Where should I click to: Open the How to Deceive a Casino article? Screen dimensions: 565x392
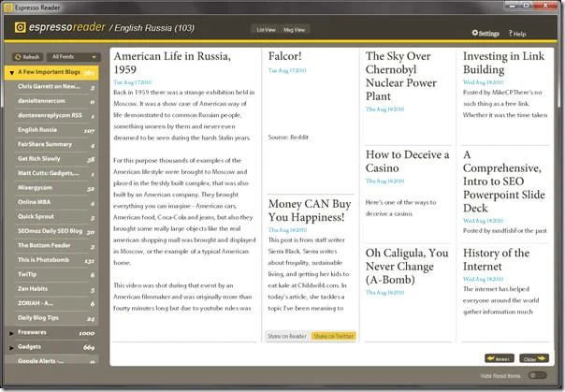coord(407,161)
